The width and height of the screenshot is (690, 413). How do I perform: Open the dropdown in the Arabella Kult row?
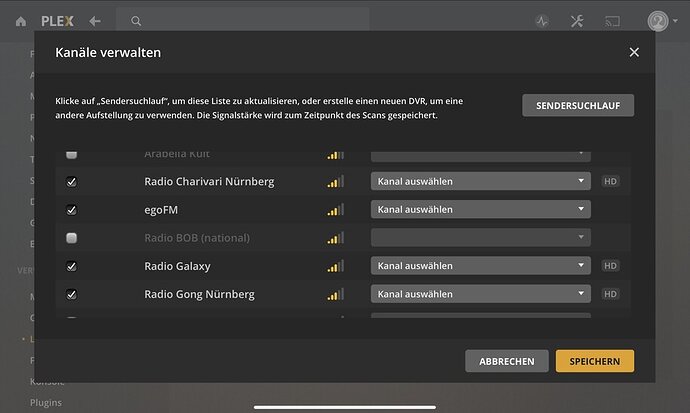pyautogui.click(x=481, y=156)
